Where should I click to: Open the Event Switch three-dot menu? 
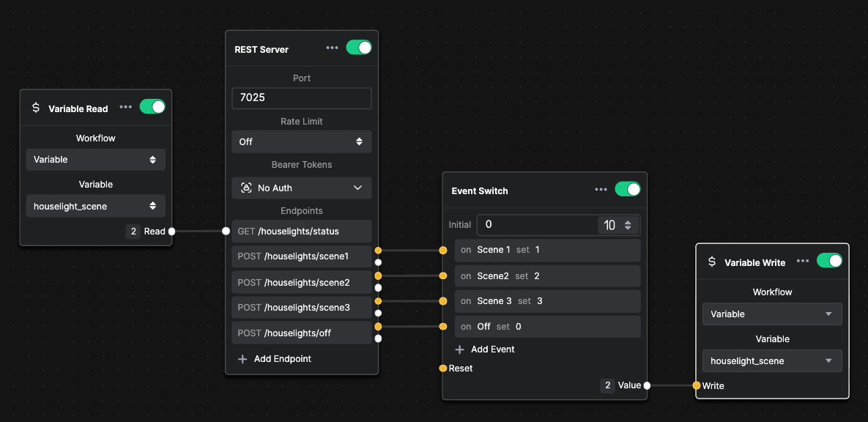click(601, 190)
